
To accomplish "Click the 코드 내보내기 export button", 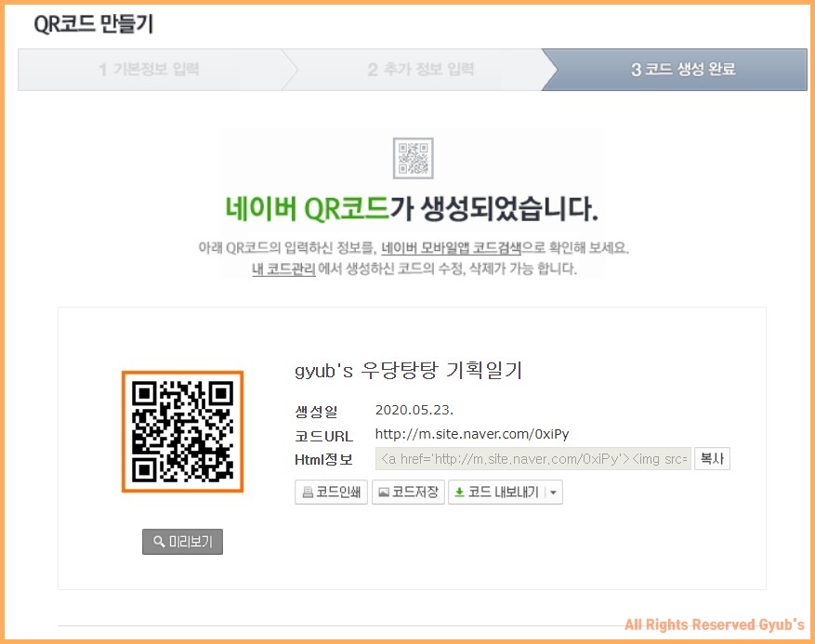I will [x=496, y=492].
